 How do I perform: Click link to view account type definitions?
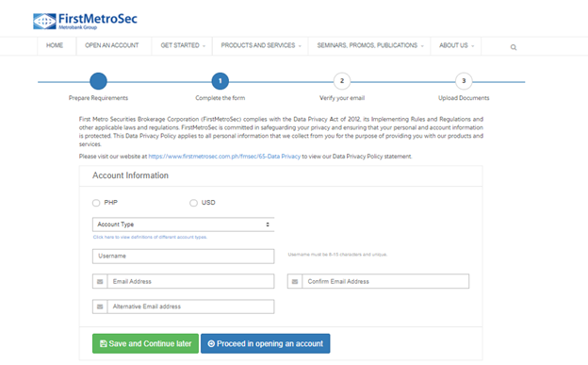tap(150, 237)
